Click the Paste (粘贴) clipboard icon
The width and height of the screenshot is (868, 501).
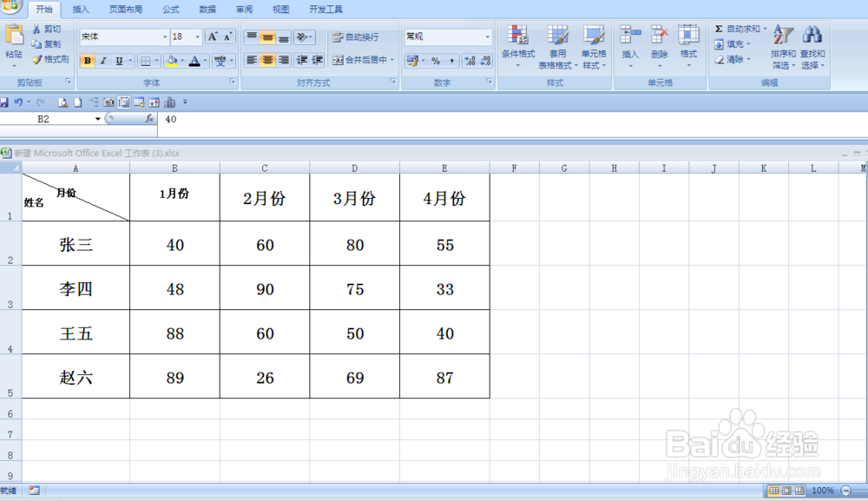coord(14,36)
